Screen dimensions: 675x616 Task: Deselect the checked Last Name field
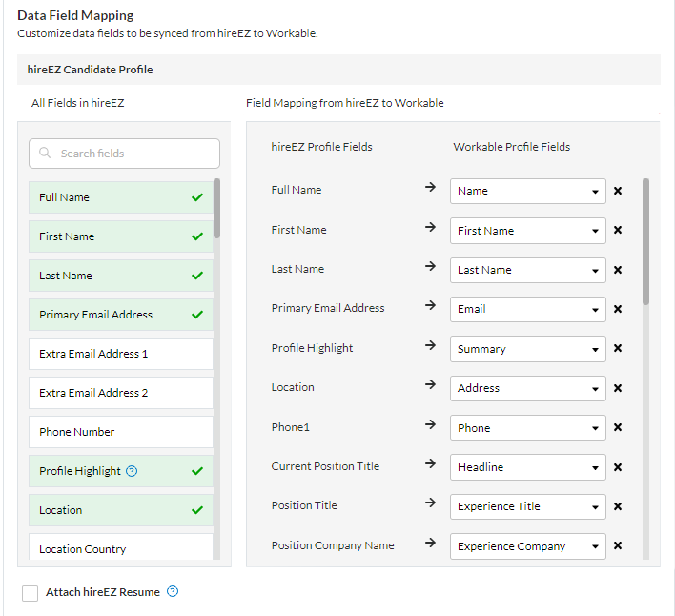pos(121,276)
